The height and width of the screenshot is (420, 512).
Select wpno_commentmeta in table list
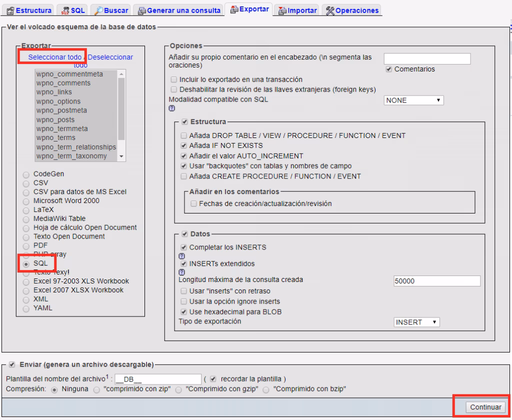click(76, 74)
